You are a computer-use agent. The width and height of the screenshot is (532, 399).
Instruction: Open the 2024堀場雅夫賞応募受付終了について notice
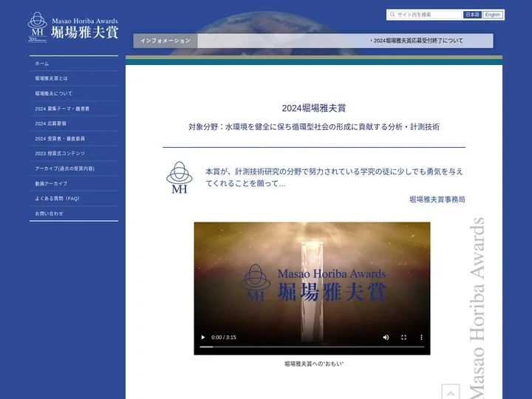[x=417, y=41]
